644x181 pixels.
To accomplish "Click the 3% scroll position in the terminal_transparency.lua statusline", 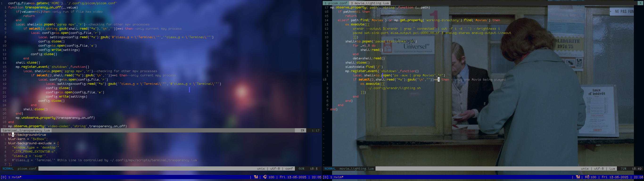I will 302,131.
